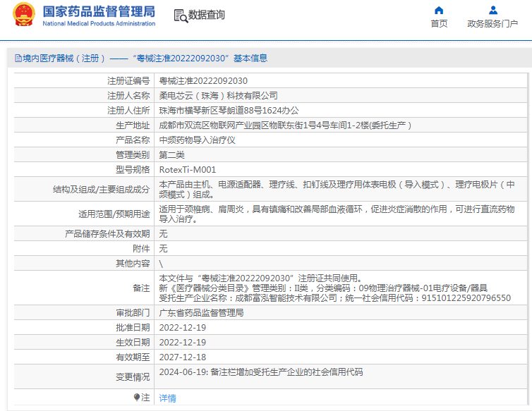
Task: Open the 详情 details link
Action: point(168,398)
